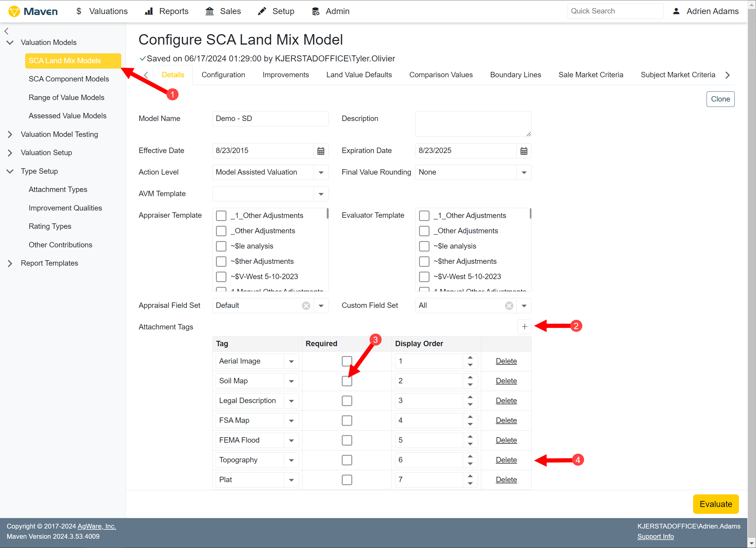Check ~$le analysis in Evaluator Template
The height and width of the screenshot is (548, 756).
424,246
